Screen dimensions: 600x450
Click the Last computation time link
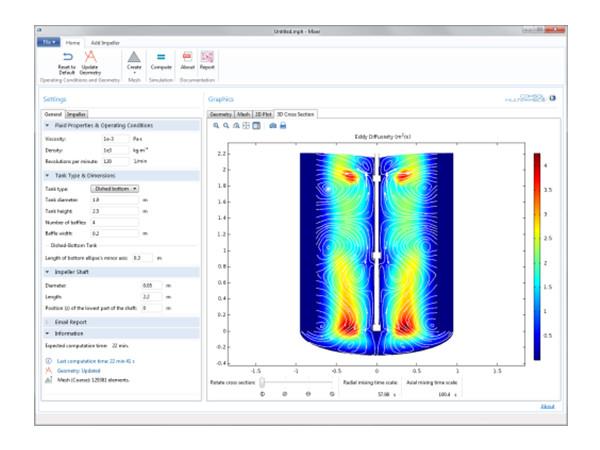click(96, 361)
